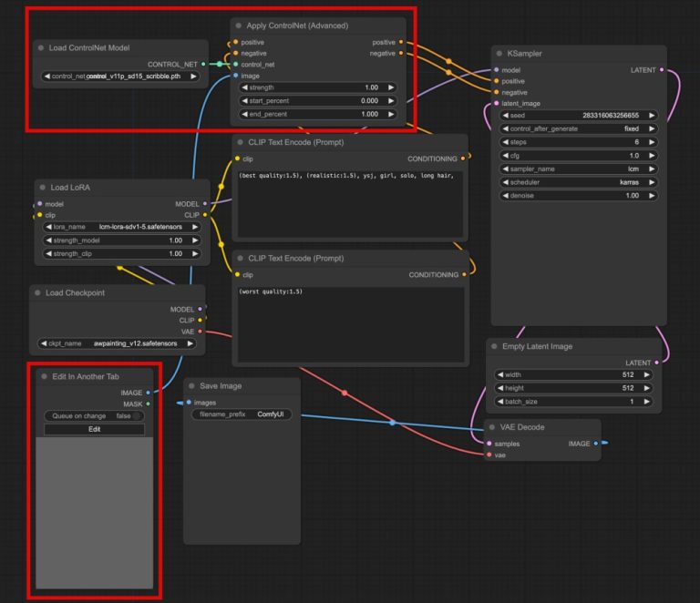Click the strength_model slider in Load LoRA

(121, 240)
